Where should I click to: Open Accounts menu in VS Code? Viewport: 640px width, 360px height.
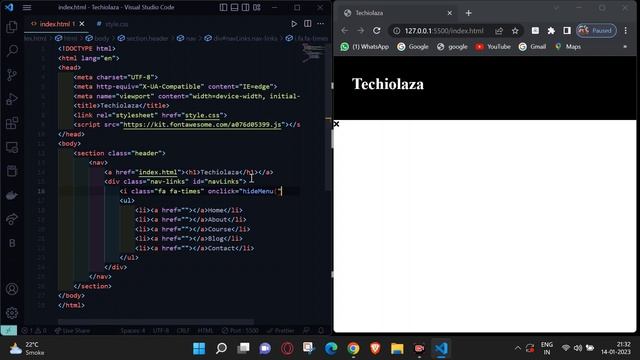click(x=12, y=289)
